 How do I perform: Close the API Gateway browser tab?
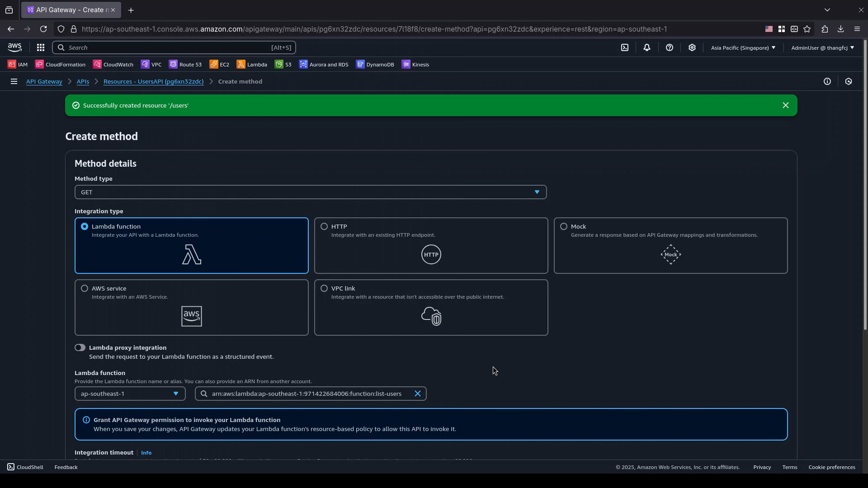(113, 10)
